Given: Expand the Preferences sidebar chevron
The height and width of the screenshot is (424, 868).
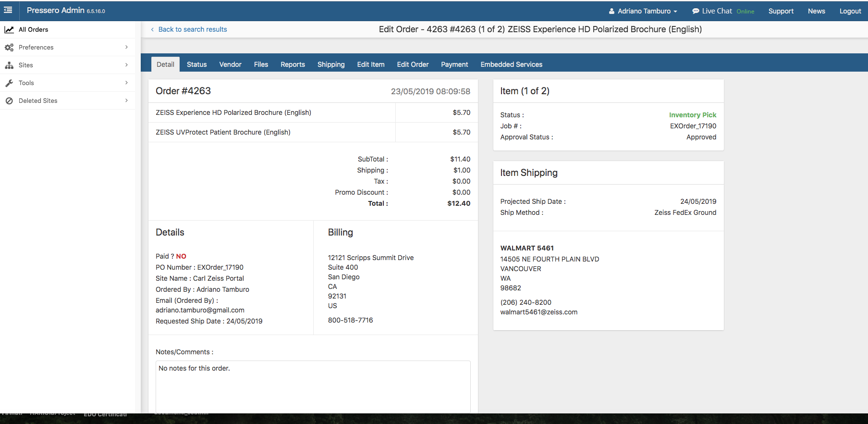Looking at the screenshot, I should 126,47.
